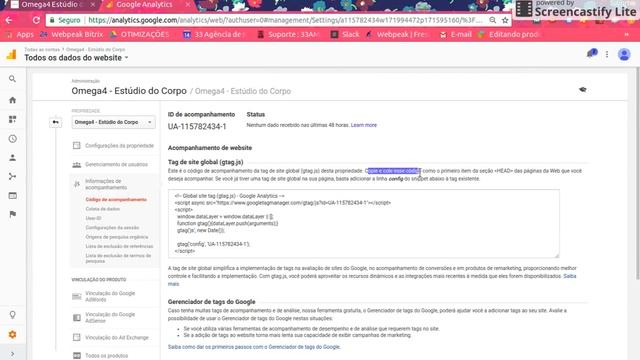Screen dimensions: 640x360
Task: Expand the left navigation sidebar arrow
Action: coord(12,354)
